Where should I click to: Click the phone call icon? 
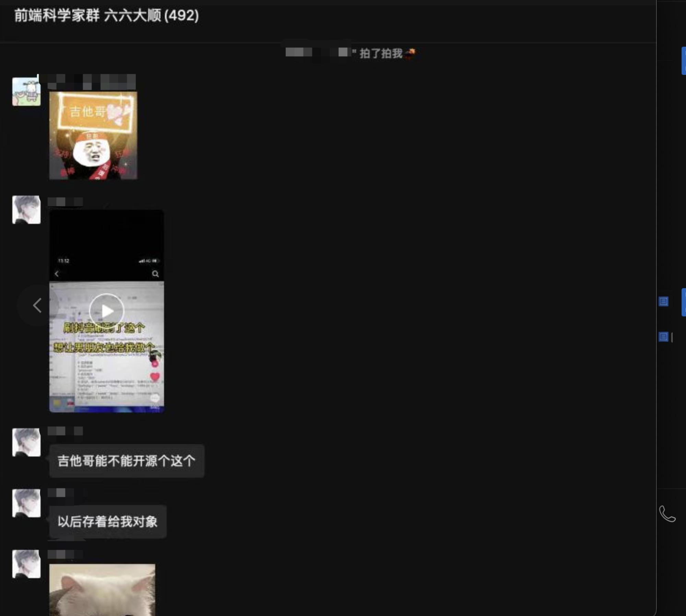(x=667, y=514)
